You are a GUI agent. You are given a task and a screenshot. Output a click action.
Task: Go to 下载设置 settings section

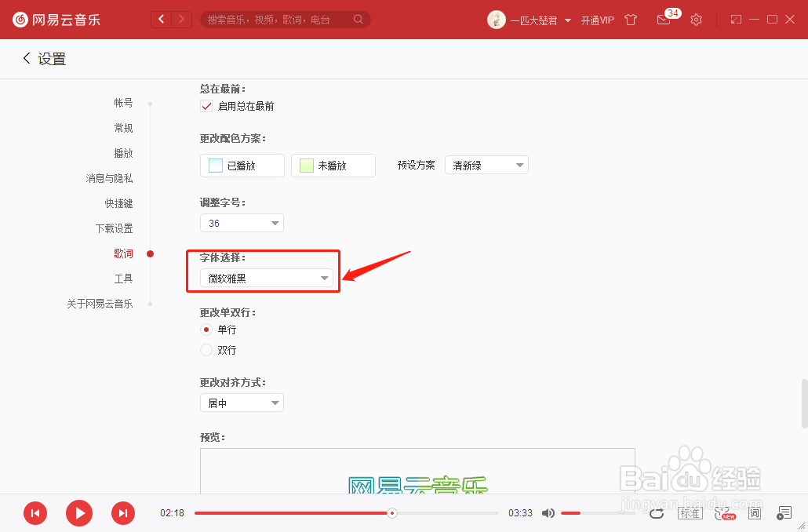pyautogui.click(x=115, y=228)
